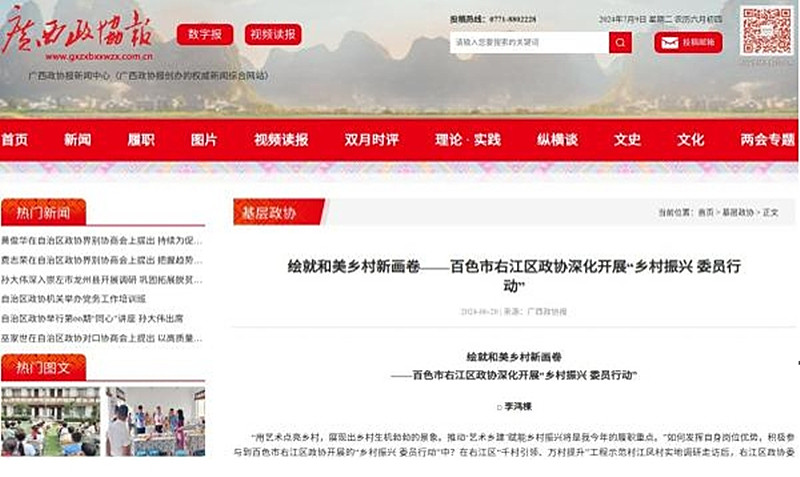Screen dimensions: 800x477
Task: Click the red magnifier search icon
Action: click(620, 42)
